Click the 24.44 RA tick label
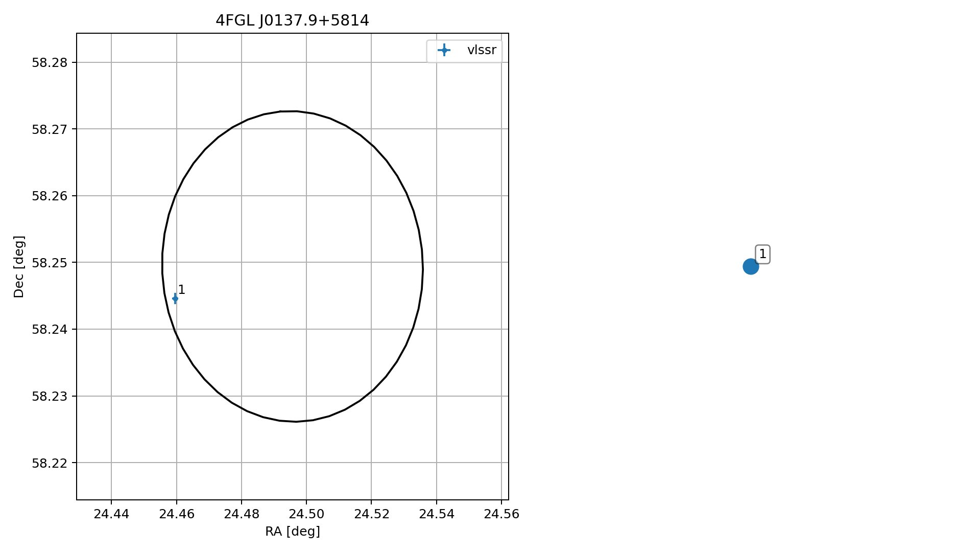 [x=111, y=514]
